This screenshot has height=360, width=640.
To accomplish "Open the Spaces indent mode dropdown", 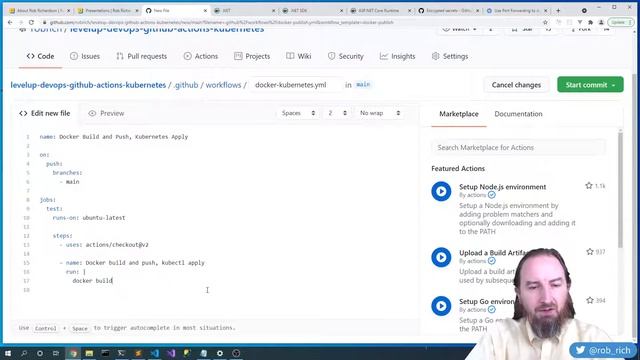I will 298,113.
